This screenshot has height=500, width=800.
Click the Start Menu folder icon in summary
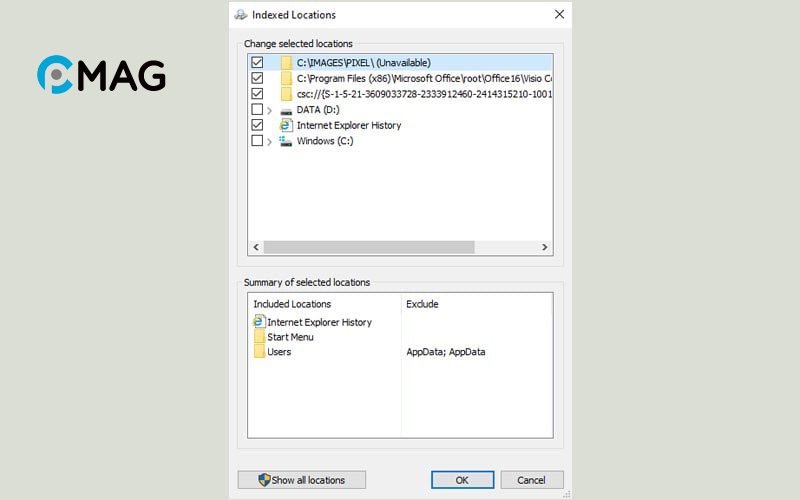pos(259,337)
